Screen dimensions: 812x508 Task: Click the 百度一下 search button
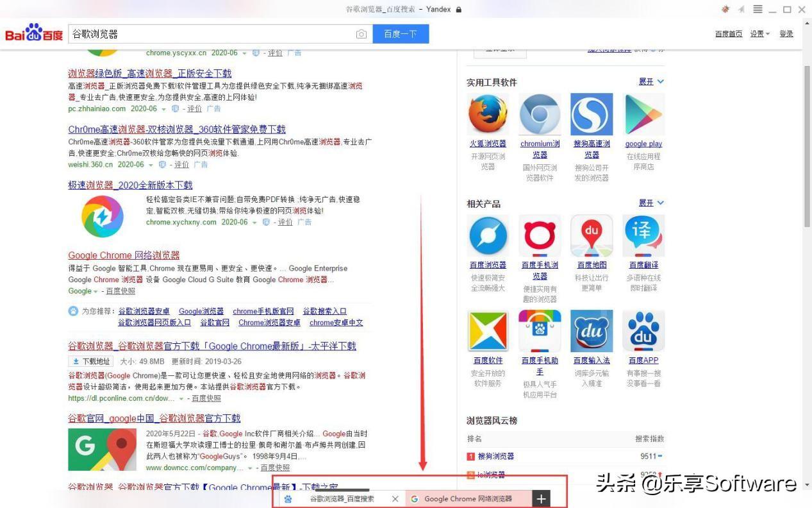tap(401, 34)
